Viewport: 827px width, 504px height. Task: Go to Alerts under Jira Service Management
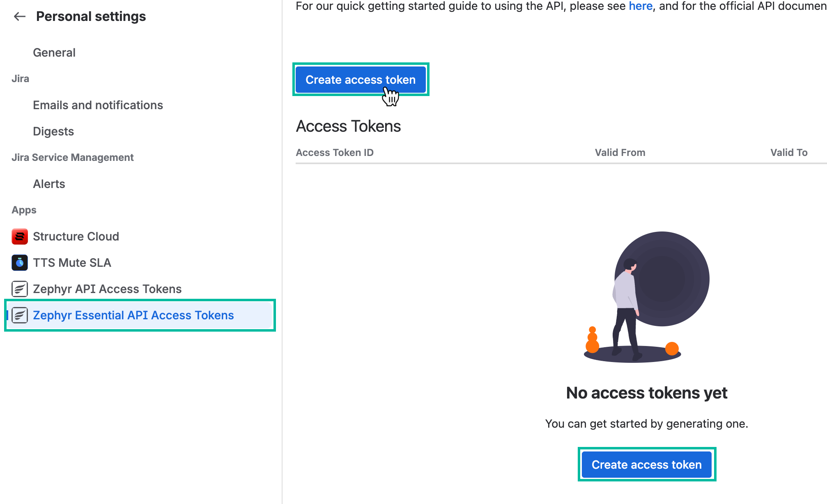point(49,184)
